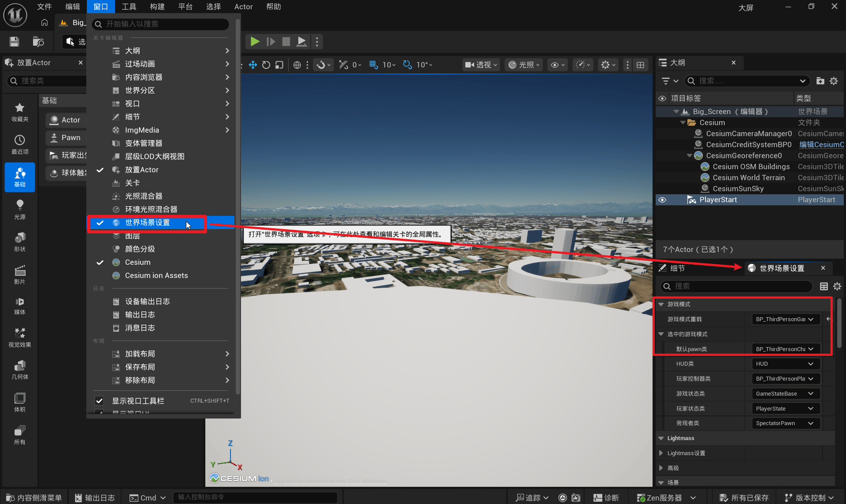Click the Save level disk icon
Screen dimensions: 846x504
tap(14, 41)
